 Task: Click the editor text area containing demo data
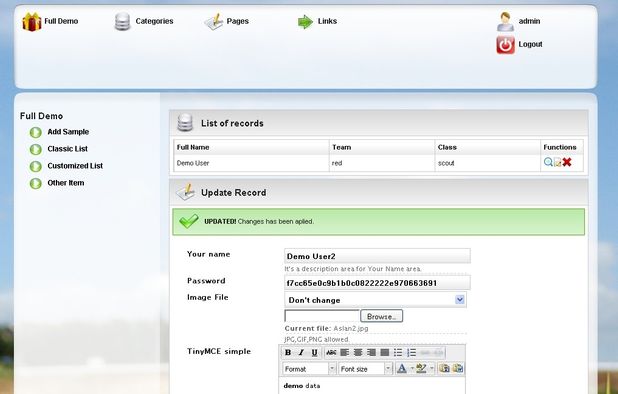click(372, 386)
